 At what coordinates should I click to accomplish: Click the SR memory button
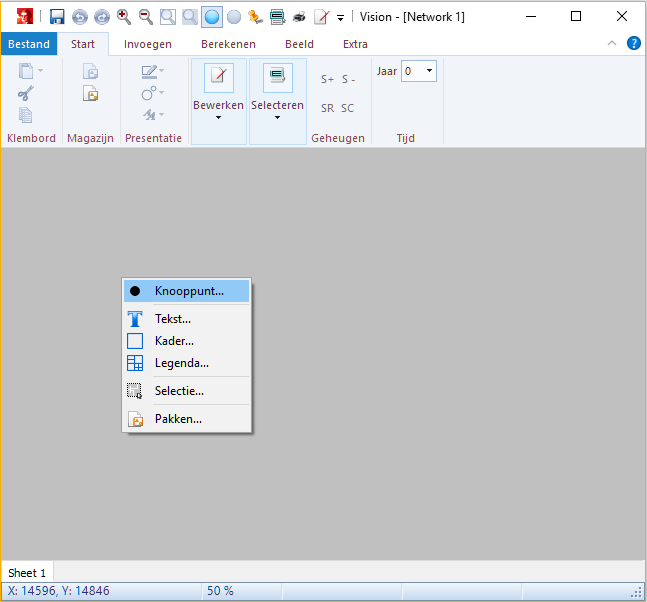(x=327, y=108)
